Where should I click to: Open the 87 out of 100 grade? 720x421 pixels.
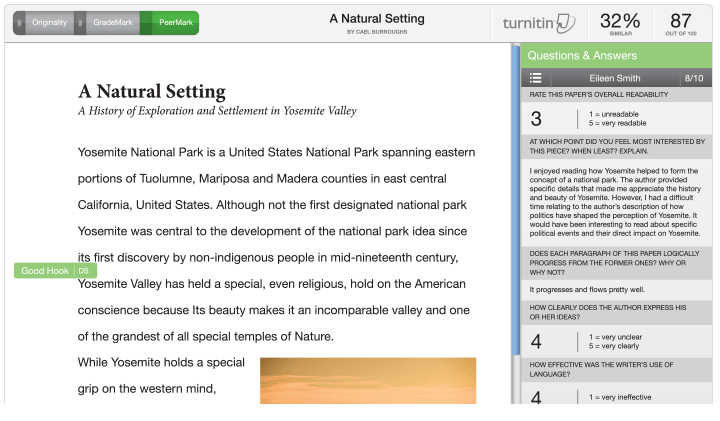tap(681, 23)
